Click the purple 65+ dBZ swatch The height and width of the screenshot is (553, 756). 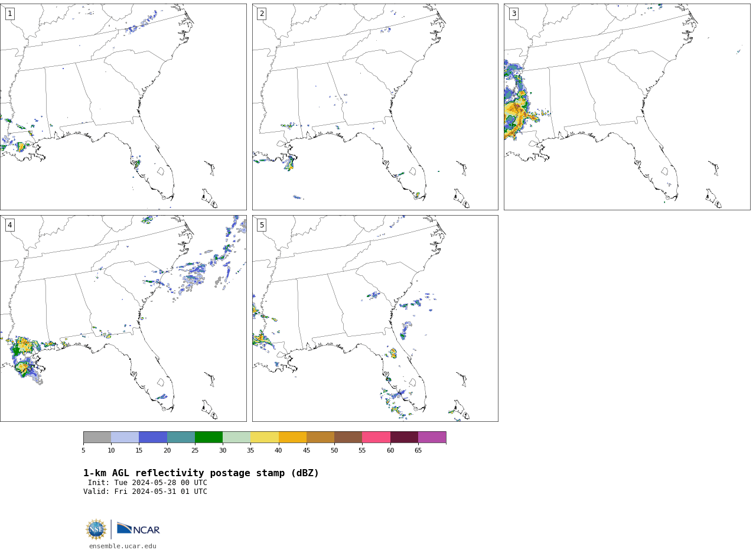tap(432, 437)
